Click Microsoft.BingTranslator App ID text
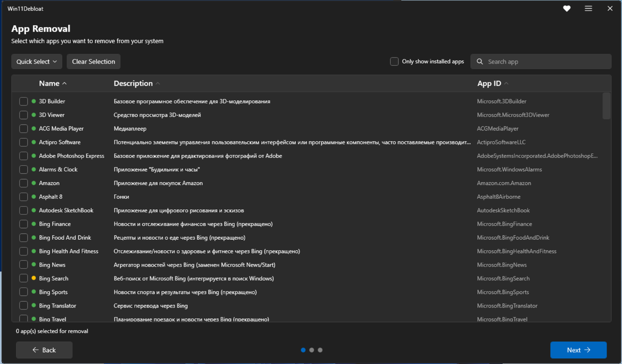 tap(507, 305)
